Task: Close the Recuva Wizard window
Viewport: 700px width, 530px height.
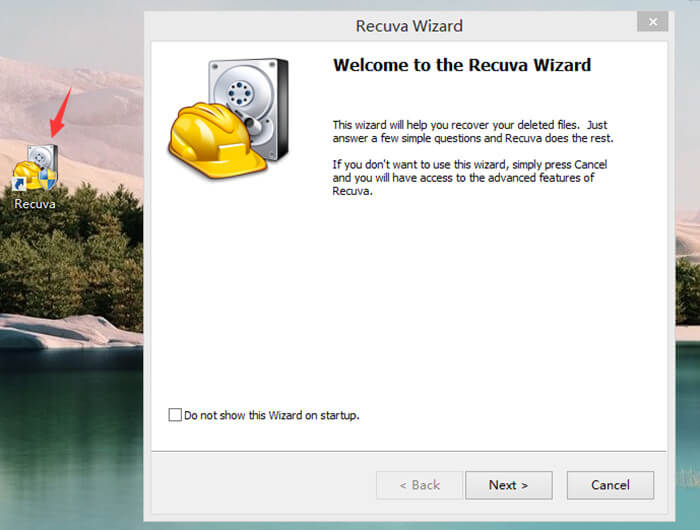Action: point(653,22)
